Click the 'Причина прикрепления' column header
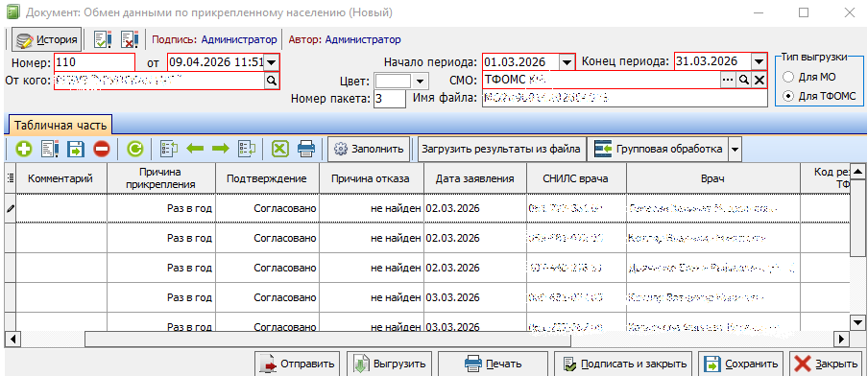Screen dimensions: 868x376 pos(161,178)
